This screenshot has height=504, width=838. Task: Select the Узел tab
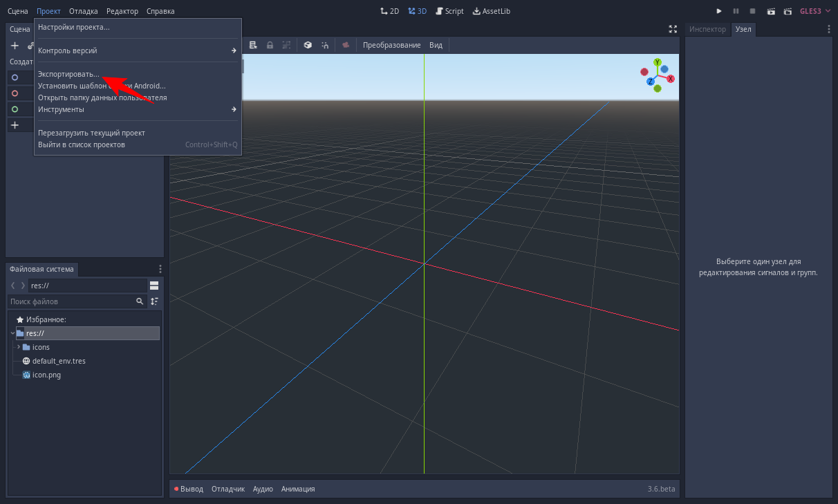pyautogui.click(x=743, y=29)
